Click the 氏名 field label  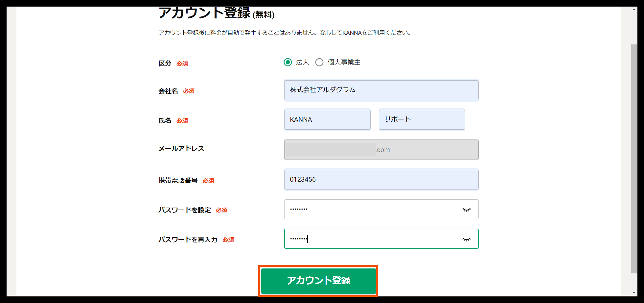click(x=164, y=120)
